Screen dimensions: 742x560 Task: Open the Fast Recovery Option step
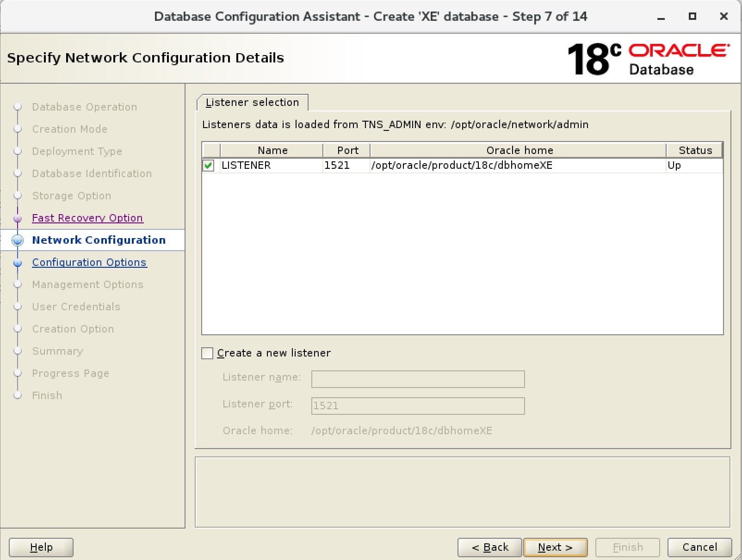click(87, 218)
